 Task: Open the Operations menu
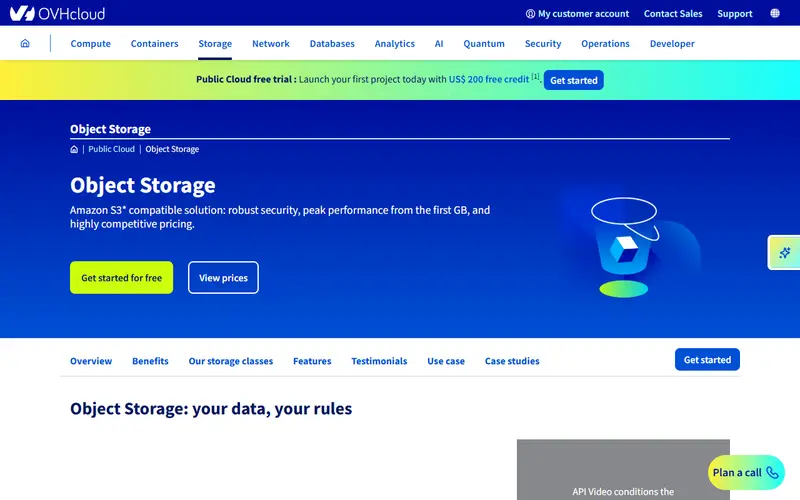(605, 43)
